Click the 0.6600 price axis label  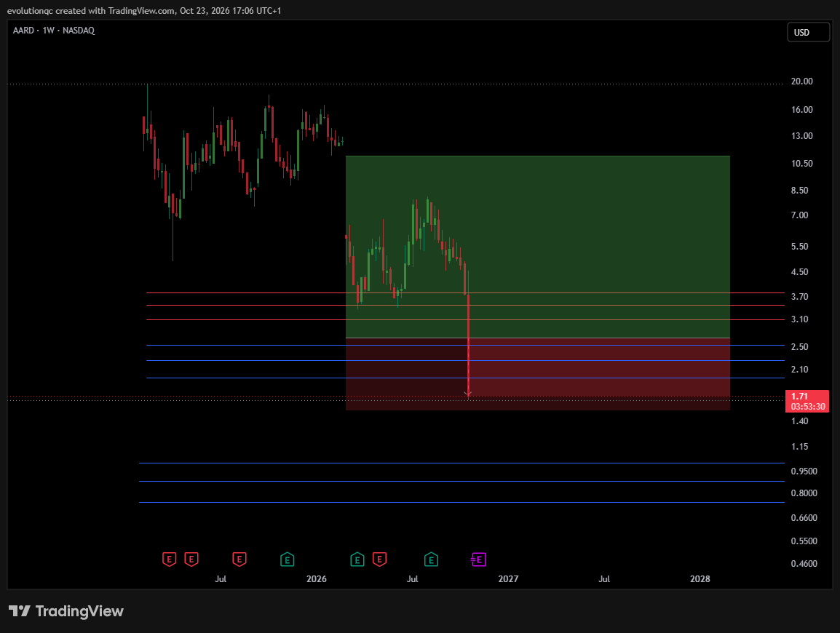tap(804, 518)
